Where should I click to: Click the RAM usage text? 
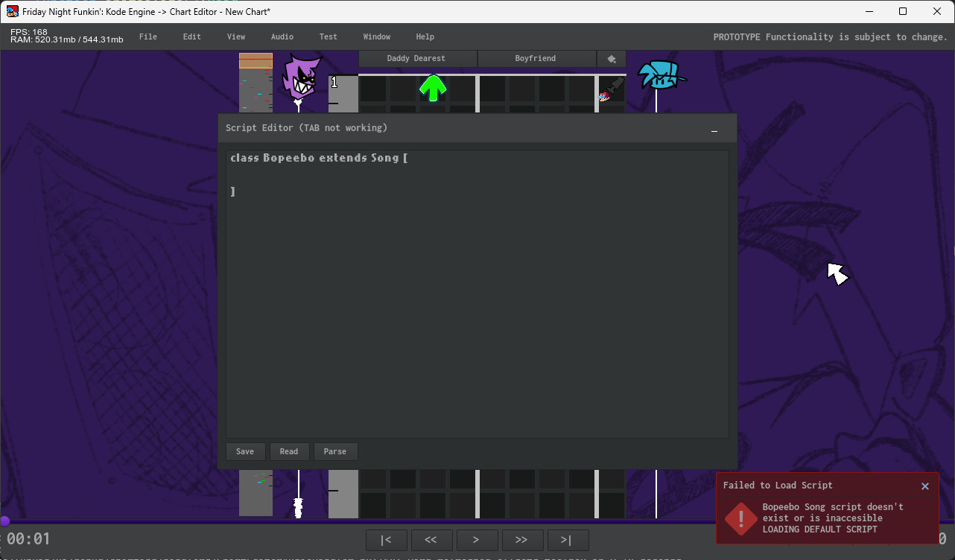(67, 40)
